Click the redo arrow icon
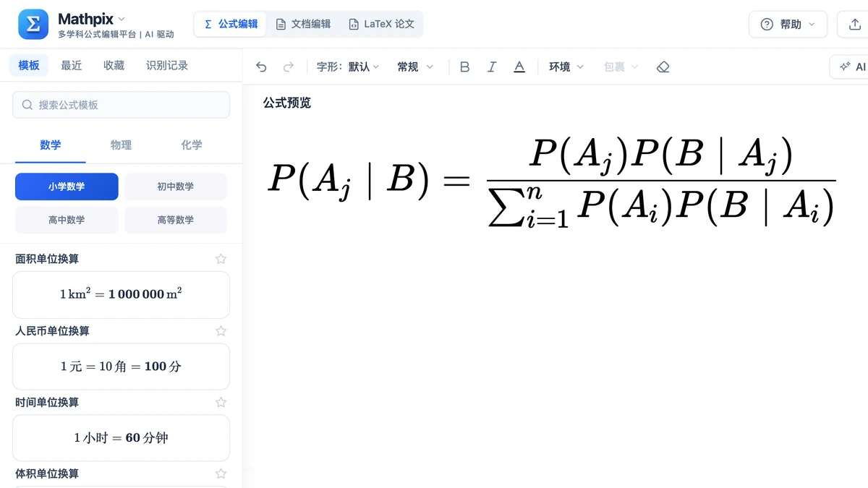The width and height of the screenshot is (868, 488). coord(289,67)
